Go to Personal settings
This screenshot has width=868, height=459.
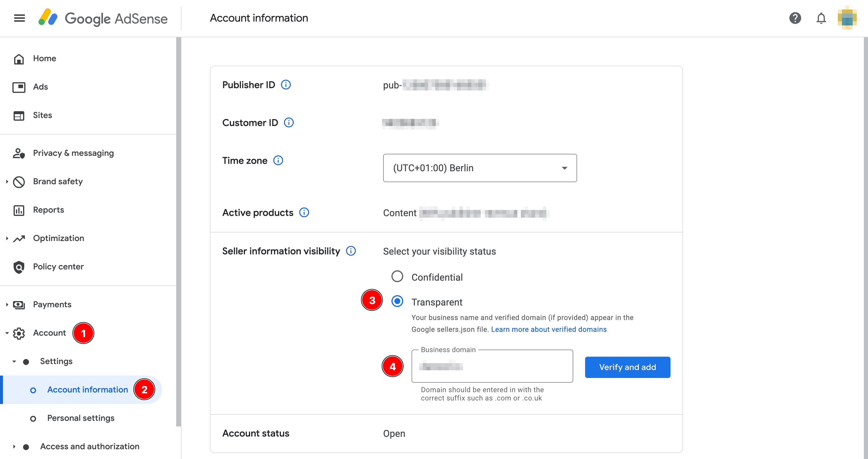tap(80, 418)
